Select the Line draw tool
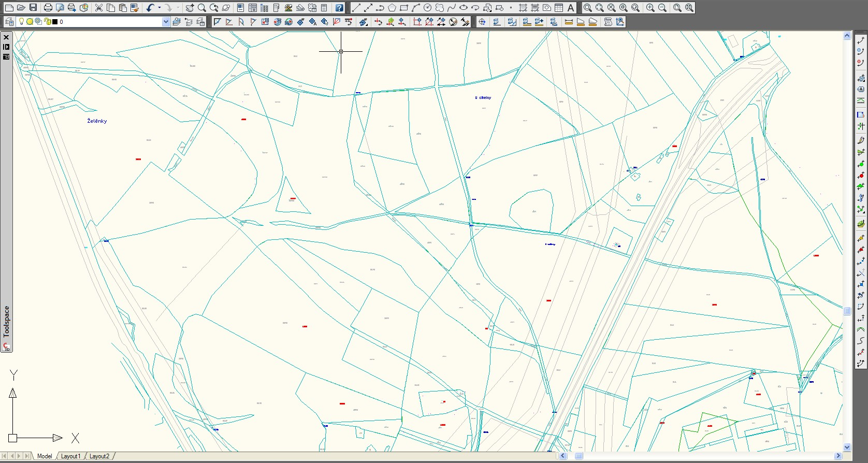This screenshot has width=868, height=463. [356, 8]
